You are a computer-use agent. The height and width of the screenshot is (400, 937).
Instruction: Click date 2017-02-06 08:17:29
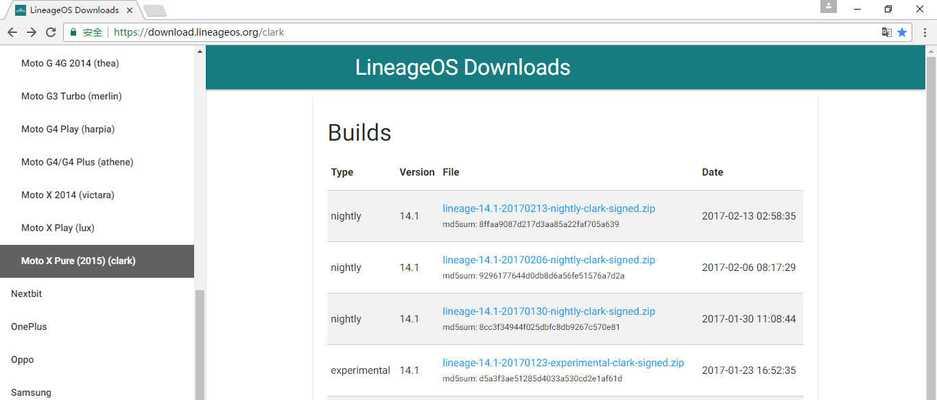click(749, 267)
